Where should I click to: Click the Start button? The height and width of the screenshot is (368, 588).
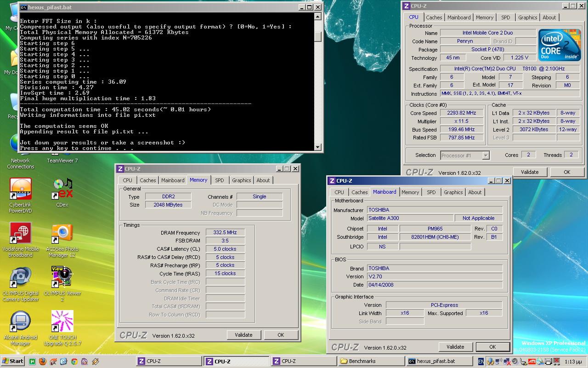pos(13,361)
